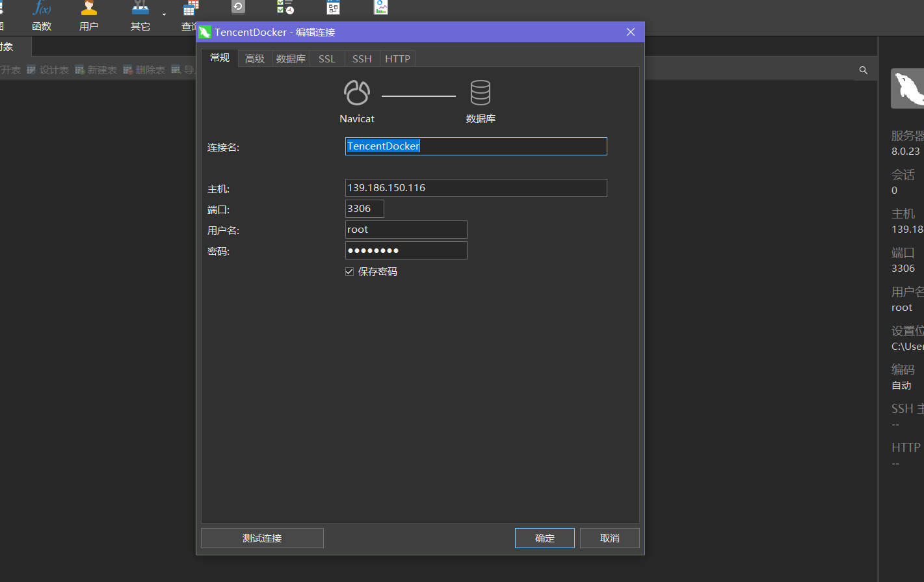
Task: Click the 测试连接 test connection button
Action: pyautogui.click(x=262, y=538)
